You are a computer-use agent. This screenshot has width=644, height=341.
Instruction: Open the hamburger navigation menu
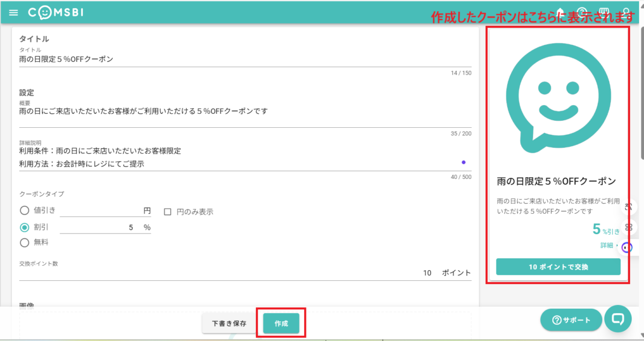click(x=13, y=12)
